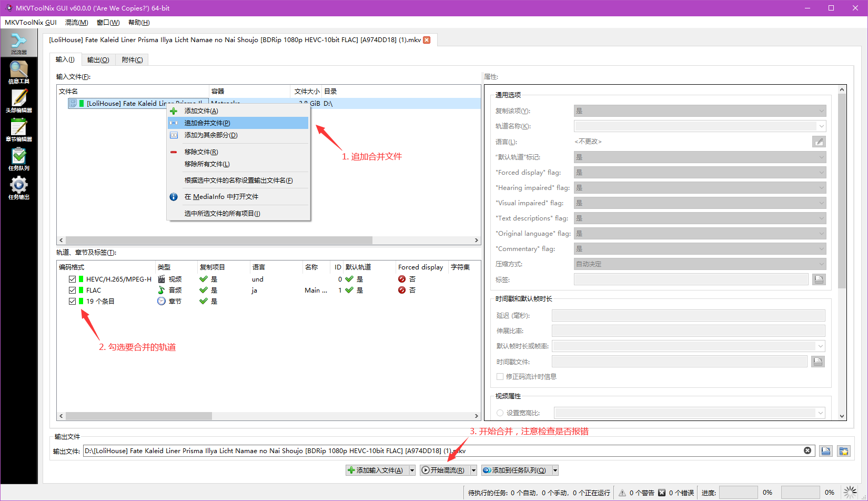Screen dimensions: 868x501
Task: Click the language edit pencil icon
Action: click(x=819, y=142)
